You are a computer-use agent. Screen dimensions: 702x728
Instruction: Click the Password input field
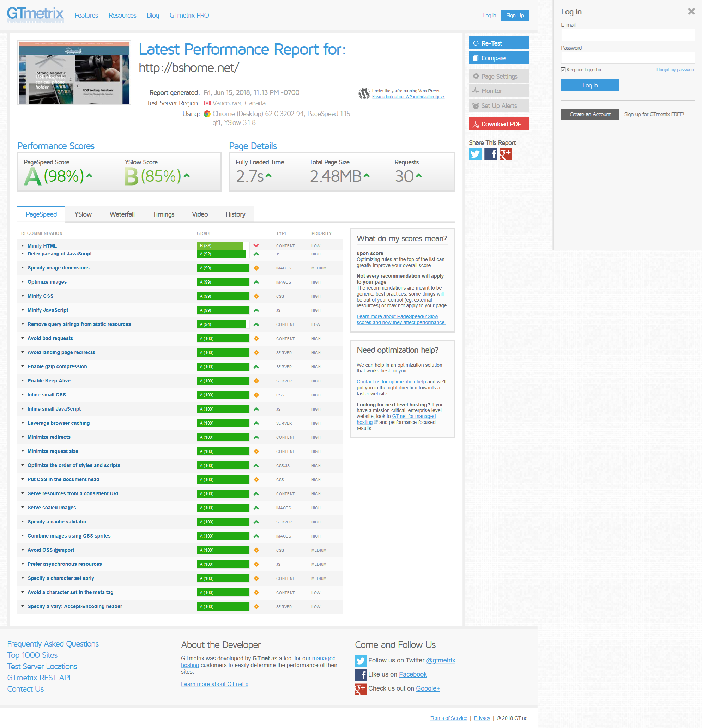pos(628,58)
